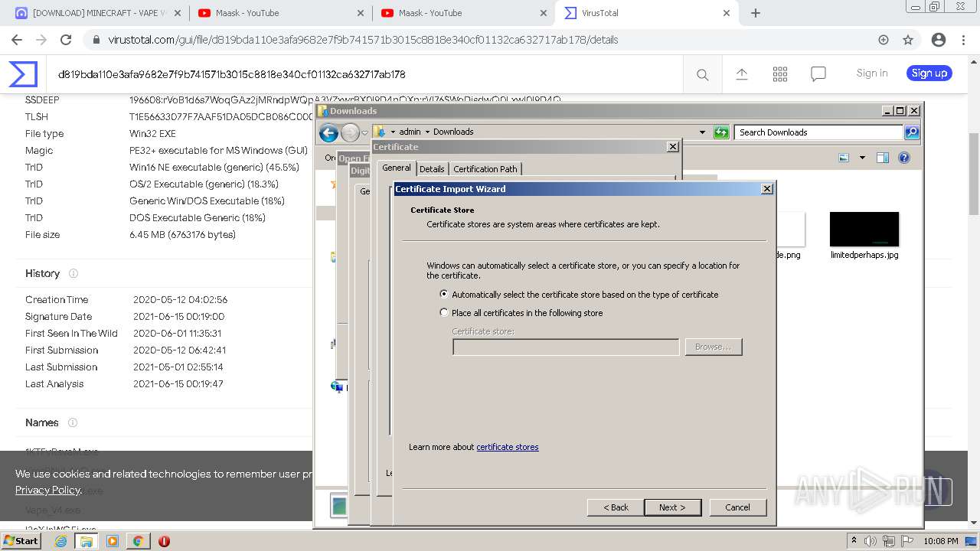The width and height of the screenshot is (980, 551).
Task: Open recent locations dropdown in Downloads window
Action: coord(364,132)
